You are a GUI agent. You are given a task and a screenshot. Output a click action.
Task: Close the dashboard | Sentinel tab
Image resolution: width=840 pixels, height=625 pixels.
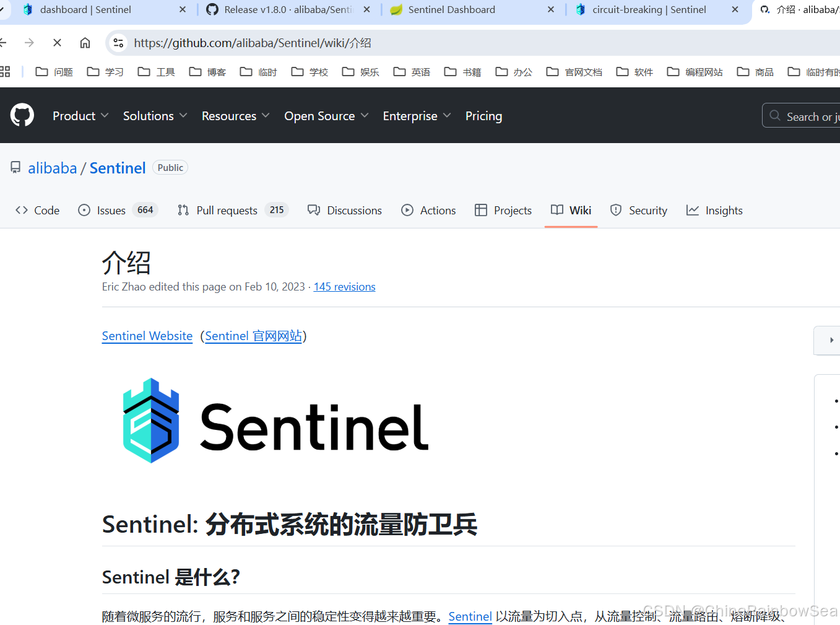183,9
